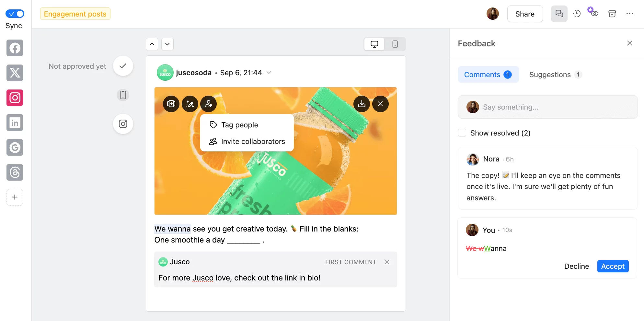Choose Invite collaborators from the menu

point(253,141)
